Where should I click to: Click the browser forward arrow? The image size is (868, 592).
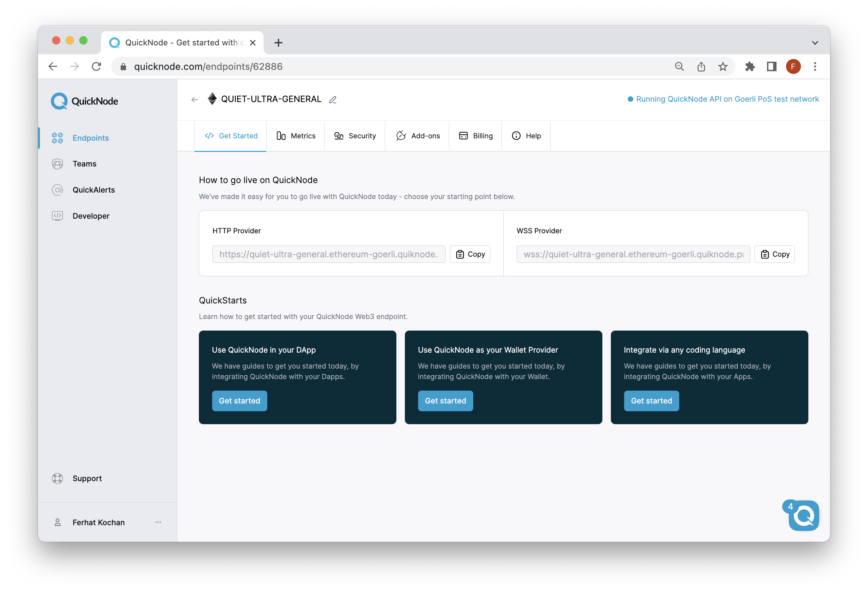point(75,66)
